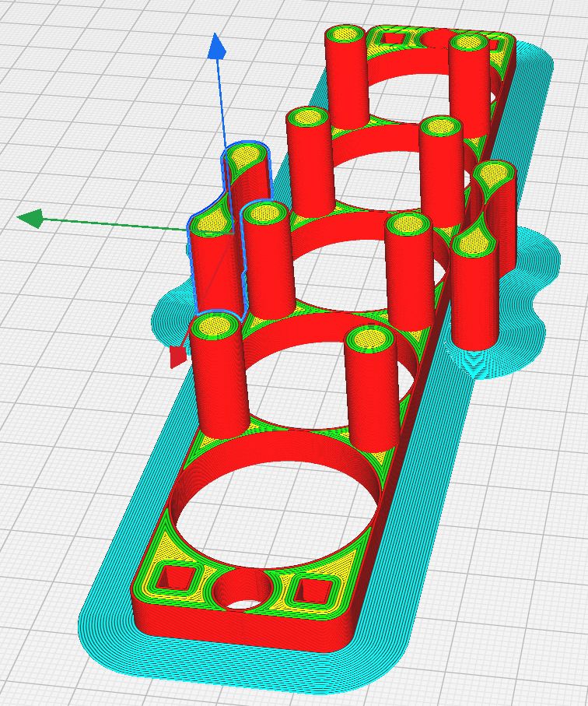This screenshot has width=588, height=706.
Task: Grab the green Y-axis move arrow
Action: [x=30, y=219]
